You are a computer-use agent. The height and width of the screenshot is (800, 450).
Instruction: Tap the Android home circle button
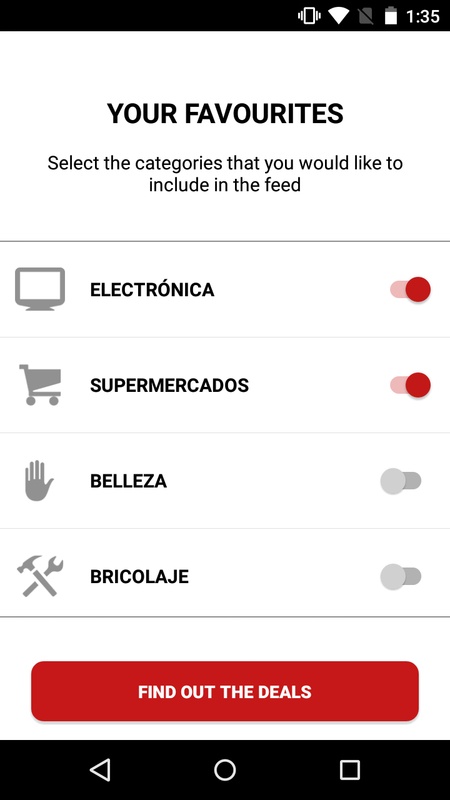tap(225, 769)
